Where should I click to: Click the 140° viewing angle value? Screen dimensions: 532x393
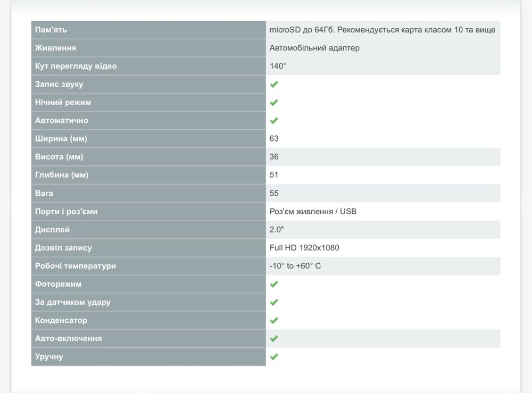click(x=278, y=66)
